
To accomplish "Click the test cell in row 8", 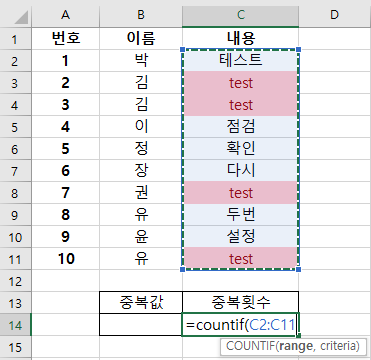I will [x=240, y=193].
